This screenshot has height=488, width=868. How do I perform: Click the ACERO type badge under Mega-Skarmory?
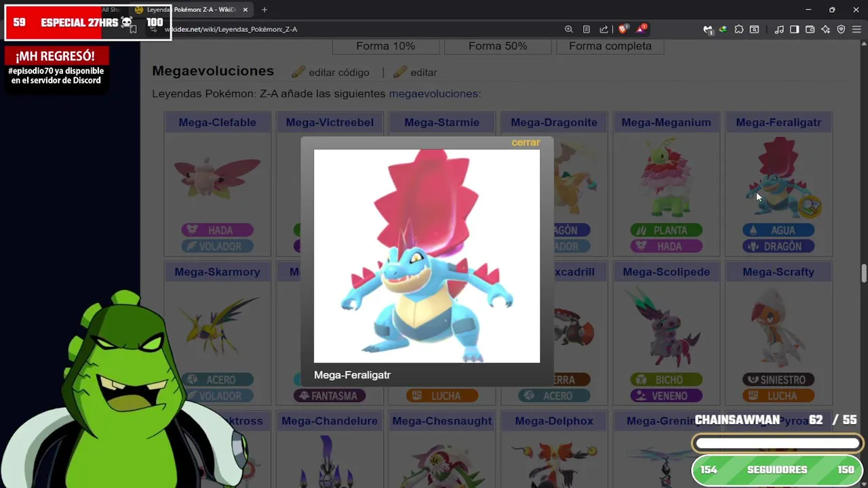pyautogui.click(x=218, y=380)
